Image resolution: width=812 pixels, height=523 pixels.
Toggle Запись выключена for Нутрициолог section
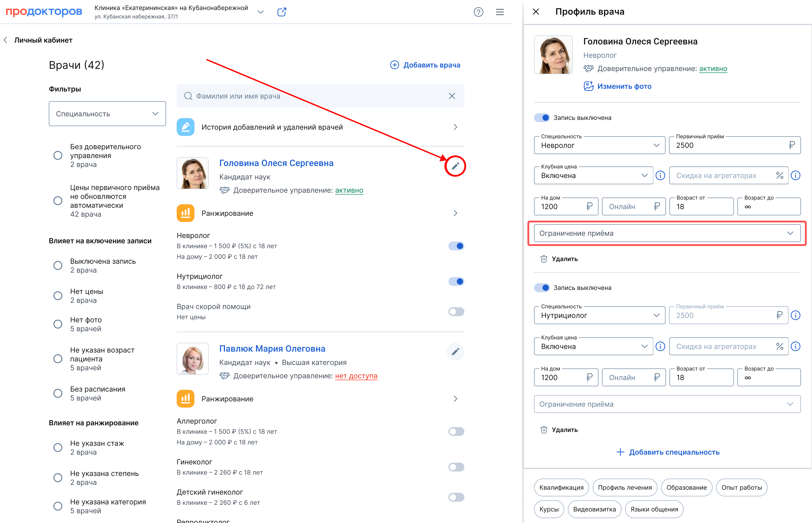click(542, 288)
